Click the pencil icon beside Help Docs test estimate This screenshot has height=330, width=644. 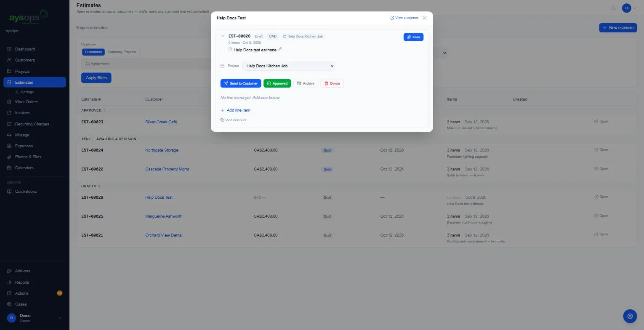click(x=280, y=49)
